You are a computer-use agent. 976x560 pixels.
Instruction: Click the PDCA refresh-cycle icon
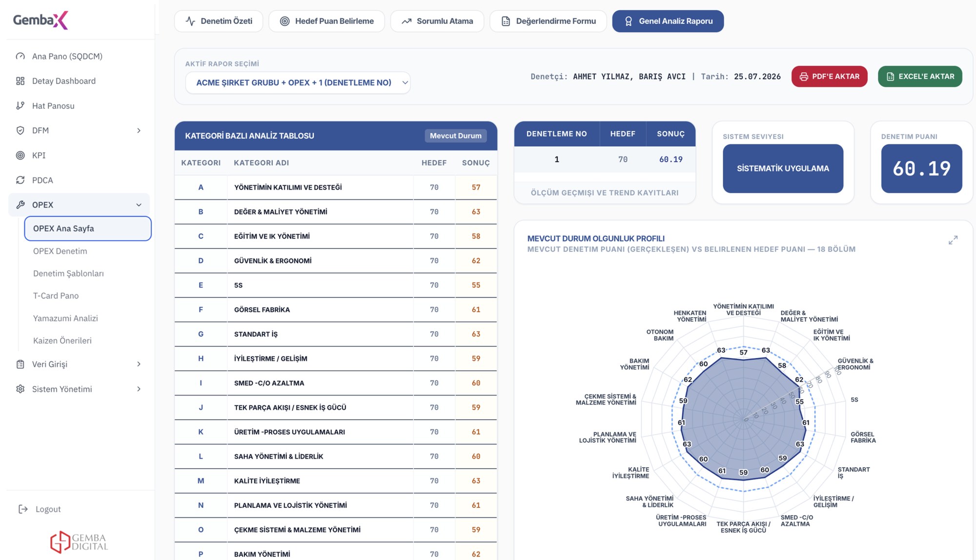(x=20, y=180)
